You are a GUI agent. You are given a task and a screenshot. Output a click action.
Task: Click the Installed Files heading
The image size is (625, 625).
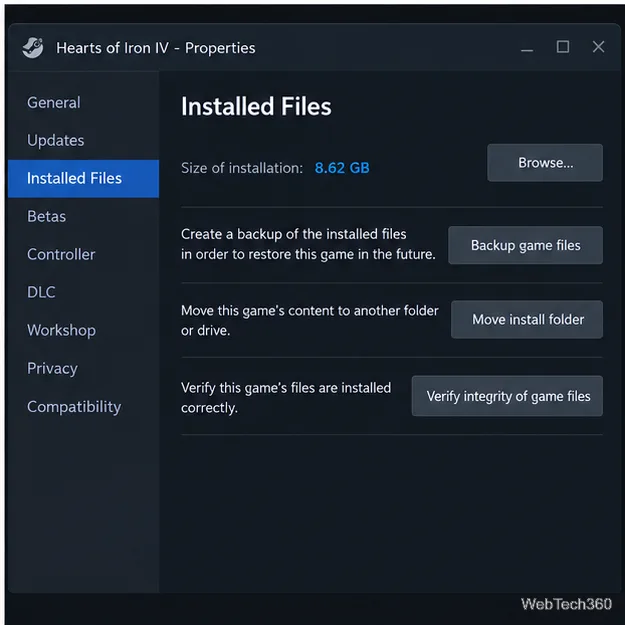pyautogui.click(x=256, y=106)
